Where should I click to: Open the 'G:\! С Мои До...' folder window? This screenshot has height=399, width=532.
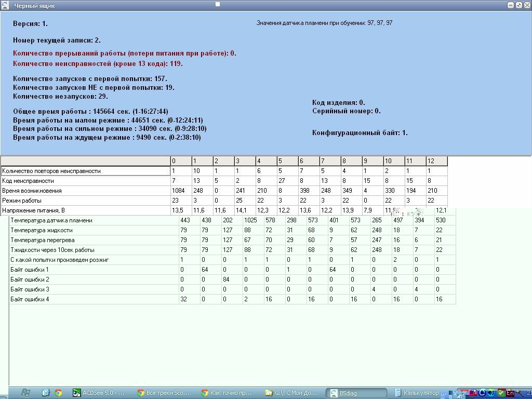pyautogui.click(x=291, y=393)
